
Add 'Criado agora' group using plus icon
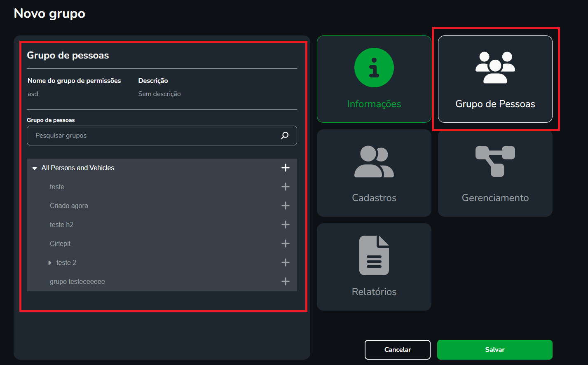(x=285, y=206)
